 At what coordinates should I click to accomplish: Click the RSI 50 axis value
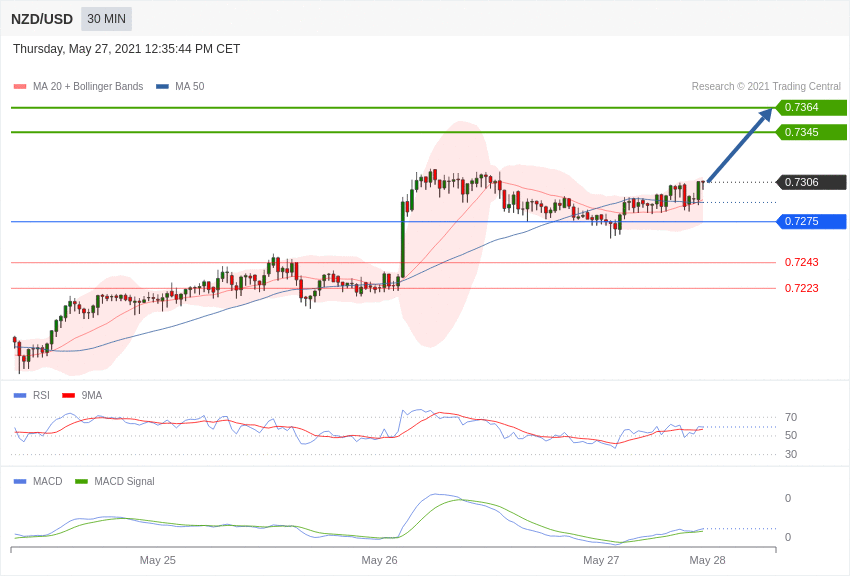pos(791,436)
